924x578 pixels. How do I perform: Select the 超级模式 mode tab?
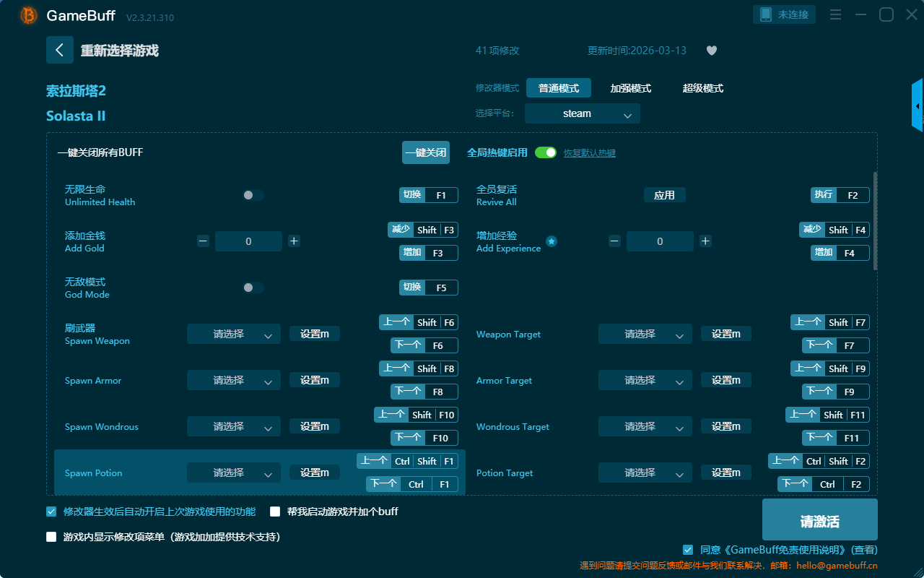click(702, 88)
